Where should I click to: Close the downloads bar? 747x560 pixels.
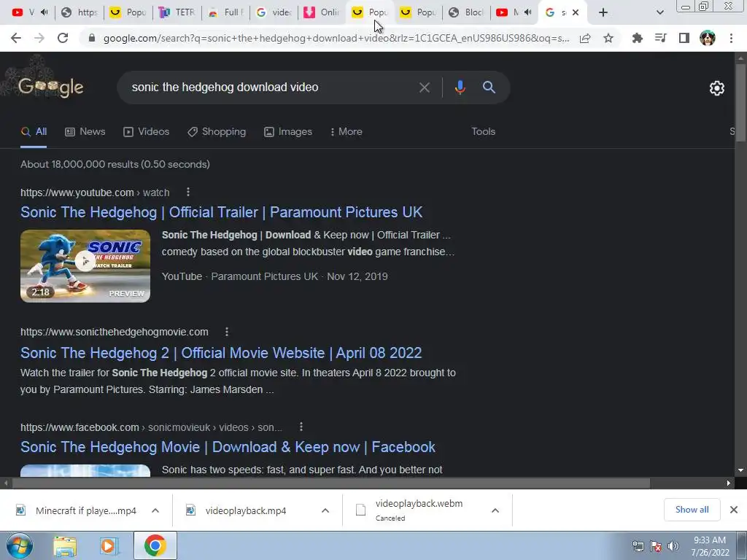click(734, 510)
